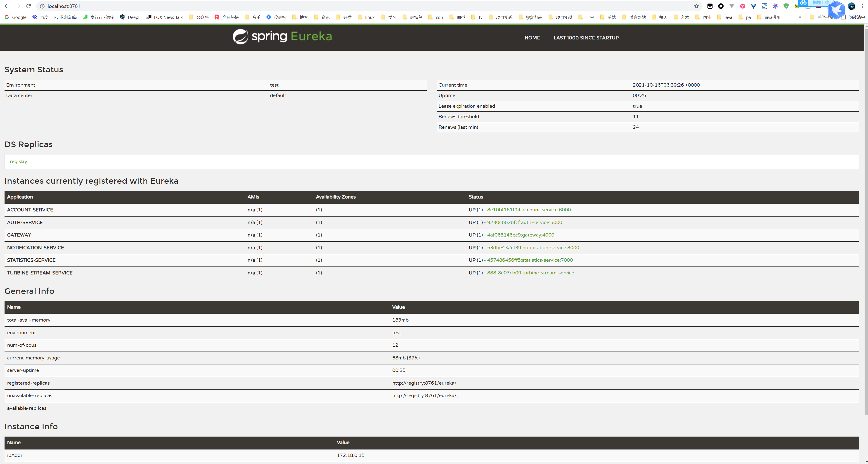The width and height of the screenshot is (868, 464).
Task: Click the browser forward arrow
Action: point(18,6)
